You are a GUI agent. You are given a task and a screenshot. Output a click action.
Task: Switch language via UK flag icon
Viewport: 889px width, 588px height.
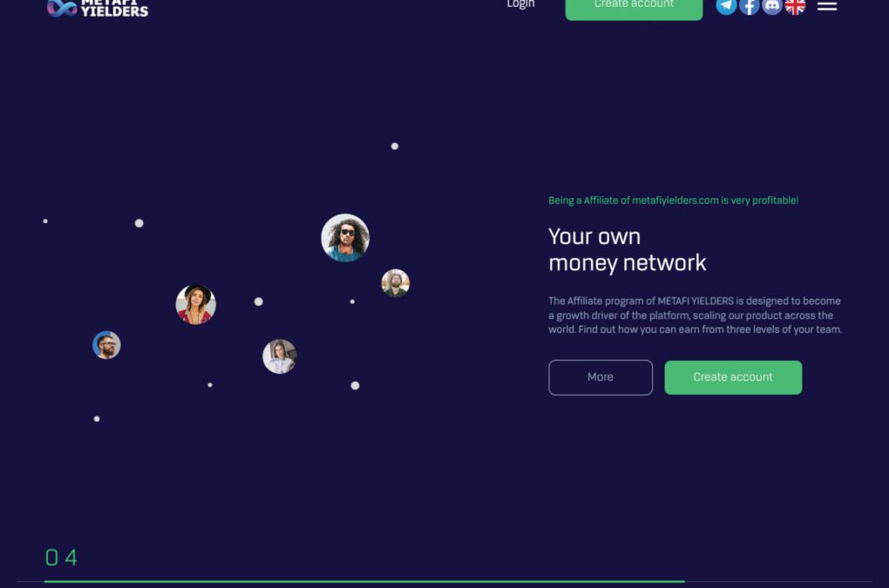pyautogui.click(x=795, y=6)
